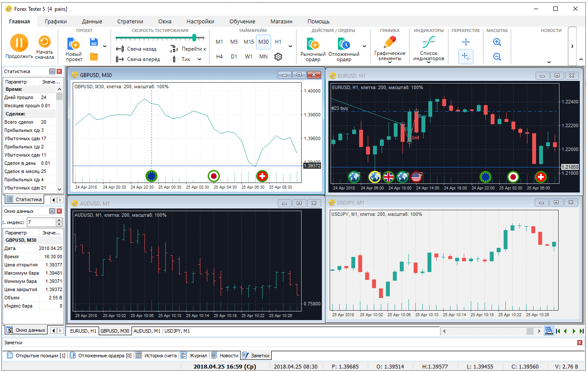Viewport: 588px width, 372px height.
Task: Step back with Свеча назад
Action: tap(137, 49)
